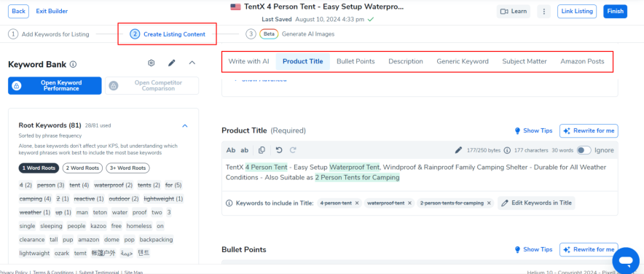Image resolution: width=644 pixels, height=274 pixels.
Task: Undo last title edit
Action: click(x=279, y=150)
